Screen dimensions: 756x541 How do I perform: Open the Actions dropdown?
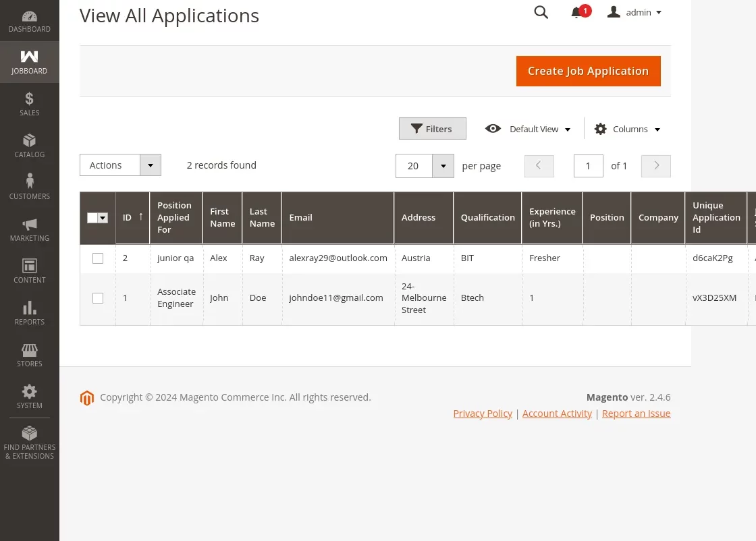120,165
